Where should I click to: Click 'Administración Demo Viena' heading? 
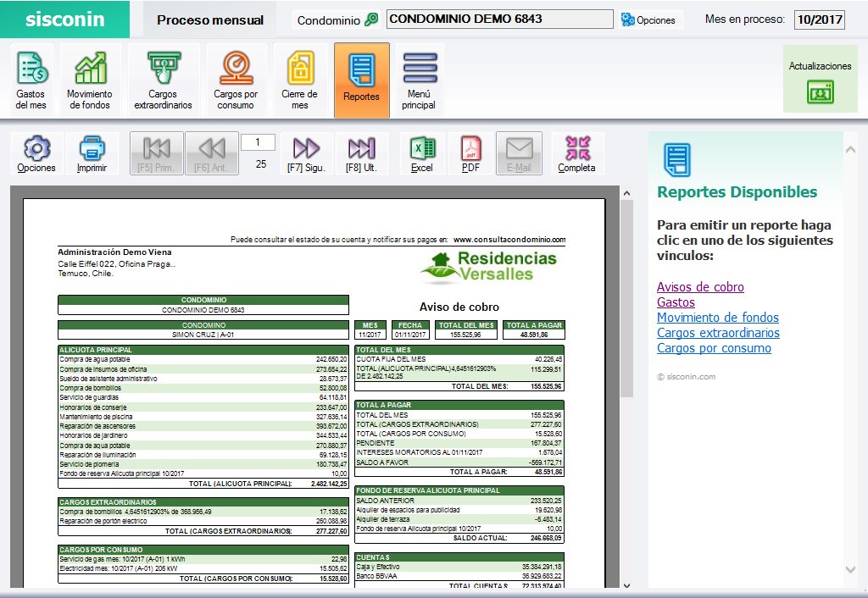tap(114, 252)
